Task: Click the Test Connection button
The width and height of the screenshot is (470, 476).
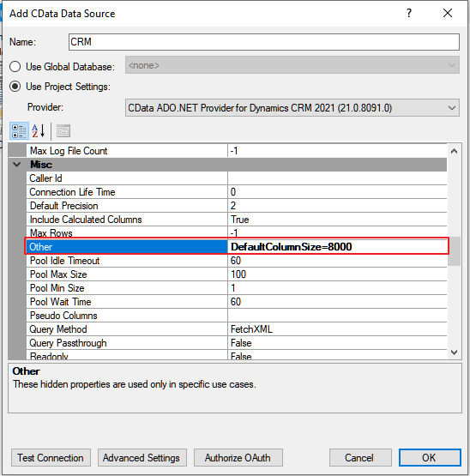Action: [x=51, y=457]
